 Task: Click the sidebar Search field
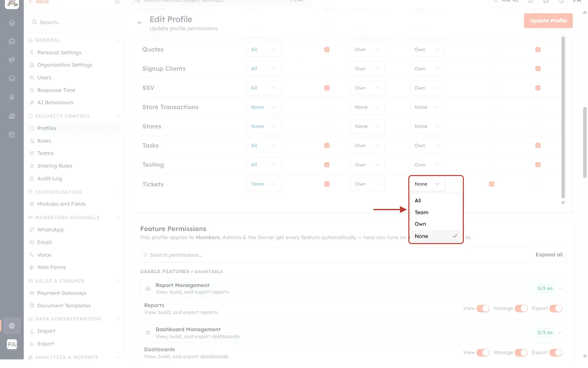pos(74,22)
